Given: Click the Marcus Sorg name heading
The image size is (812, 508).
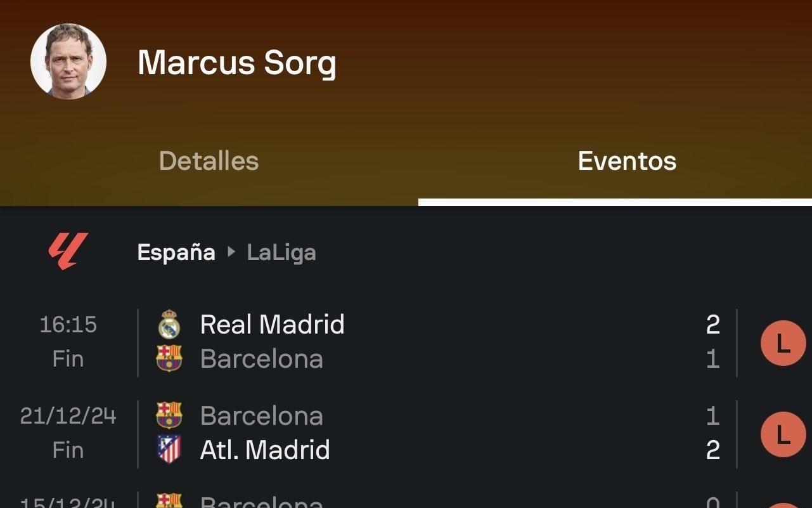Looking at the screenshot, I should click(x=236, y=63).
